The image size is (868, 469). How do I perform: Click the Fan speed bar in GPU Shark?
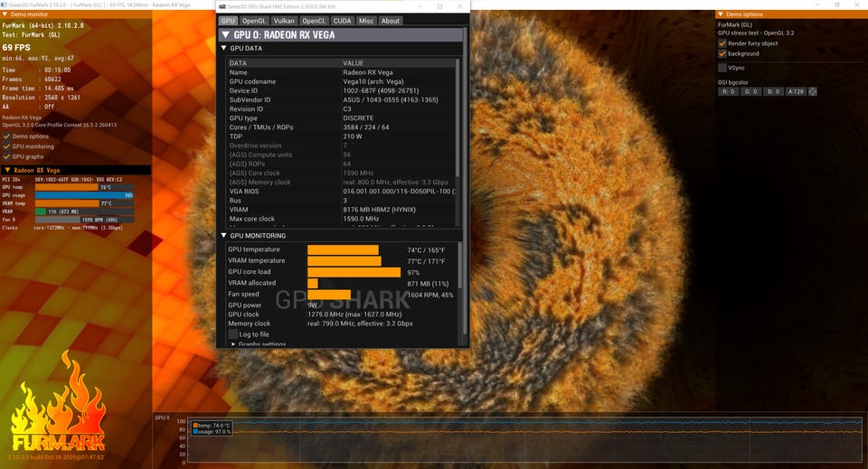329,295
